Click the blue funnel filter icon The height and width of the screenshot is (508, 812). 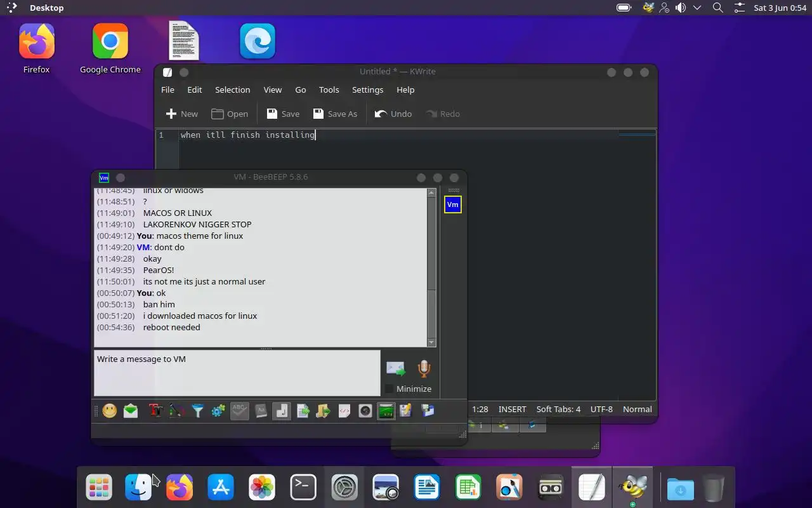coord(197,411)
